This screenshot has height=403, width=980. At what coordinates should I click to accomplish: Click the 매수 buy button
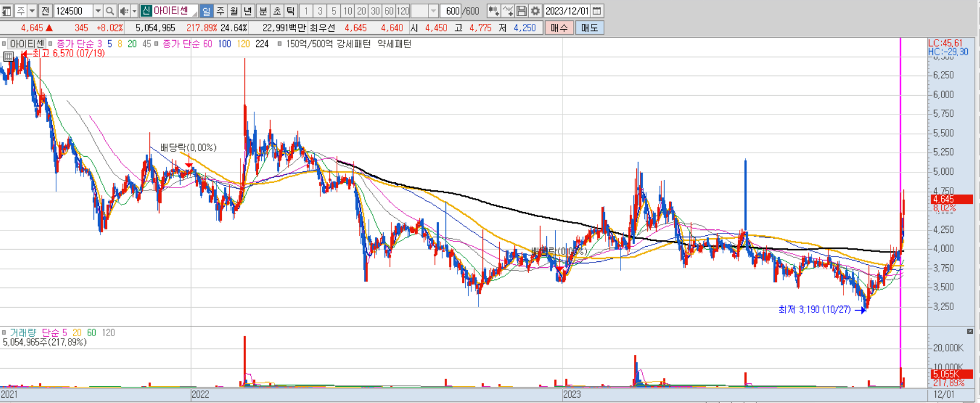coord(559,27)
